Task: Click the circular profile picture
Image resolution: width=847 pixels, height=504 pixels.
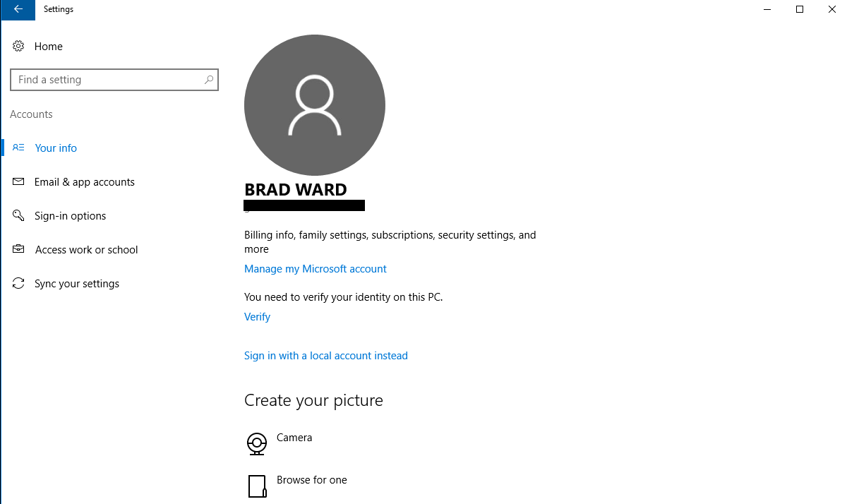Action: click(314, 104)
